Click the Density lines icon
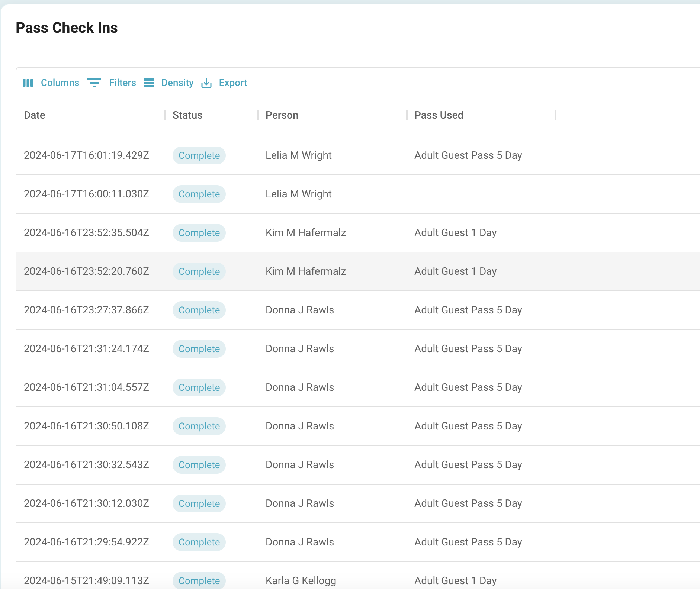 (149, 83)
